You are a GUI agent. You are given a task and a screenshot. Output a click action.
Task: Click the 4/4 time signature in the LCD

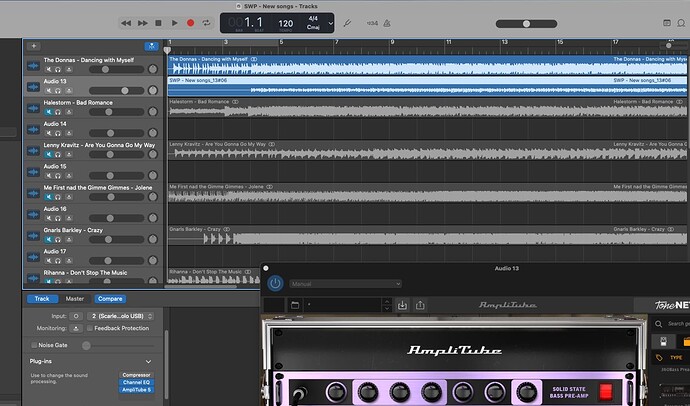pos(313,18)
